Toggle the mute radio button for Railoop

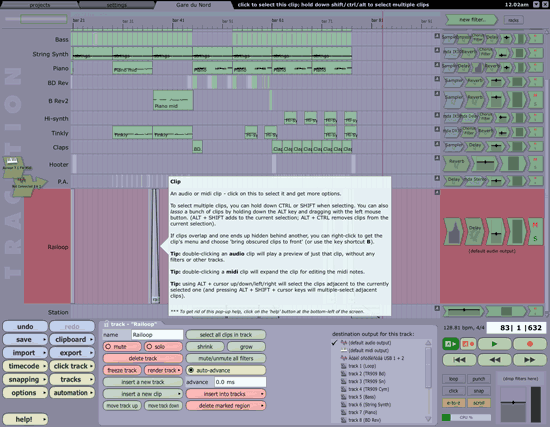click(122, 347)
